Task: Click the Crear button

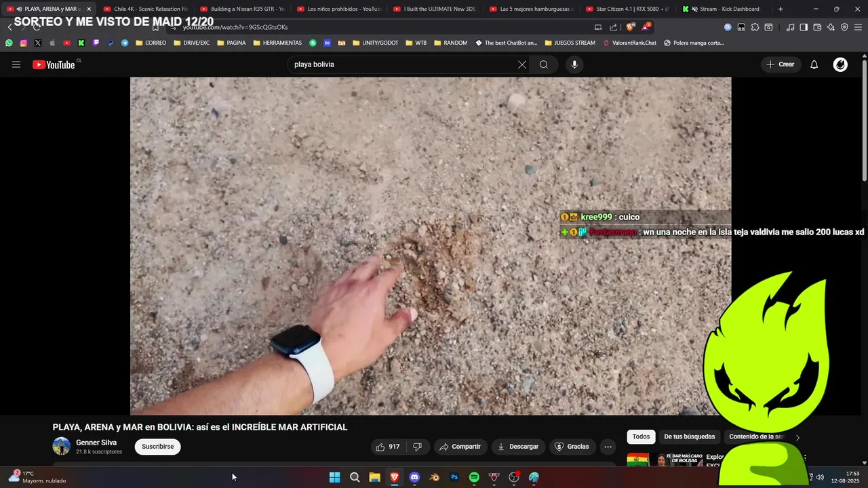Action: click(781, 64)
